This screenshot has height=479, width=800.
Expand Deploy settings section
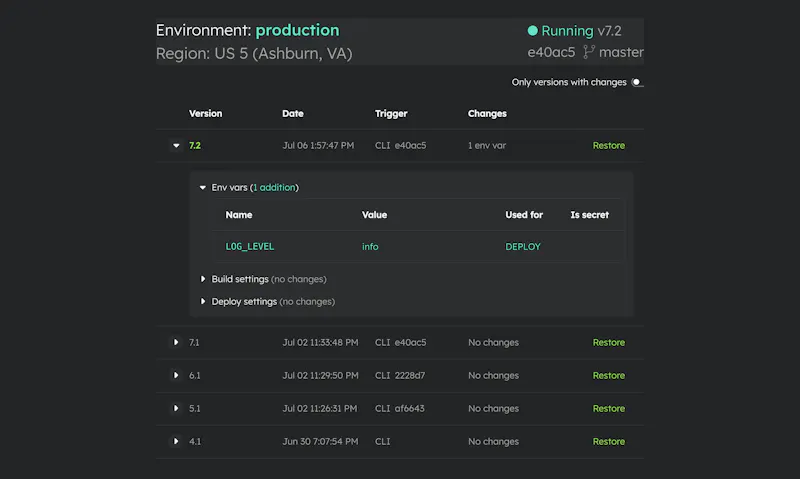pyautogui.click(x=203, y=301)
